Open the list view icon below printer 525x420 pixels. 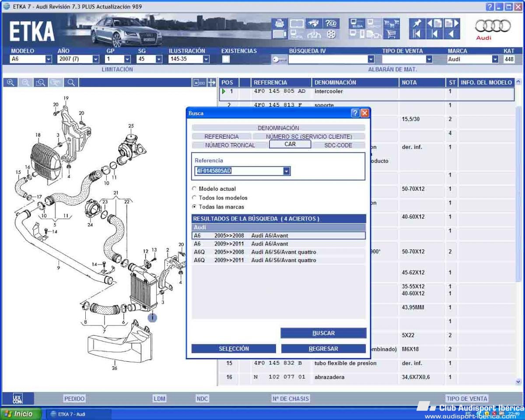tap(279, 34)
